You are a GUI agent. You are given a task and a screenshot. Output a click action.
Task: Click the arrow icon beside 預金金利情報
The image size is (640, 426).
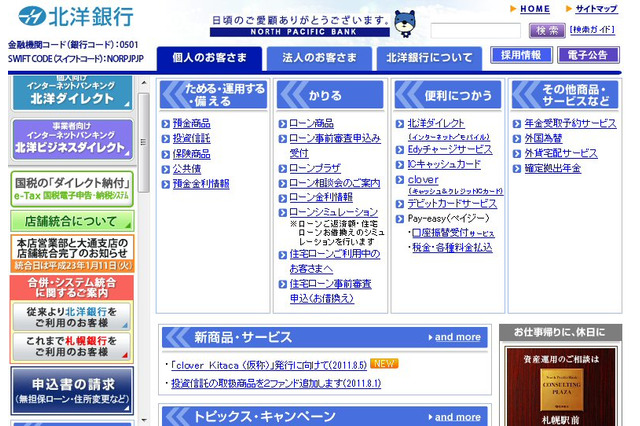(166, 185)
